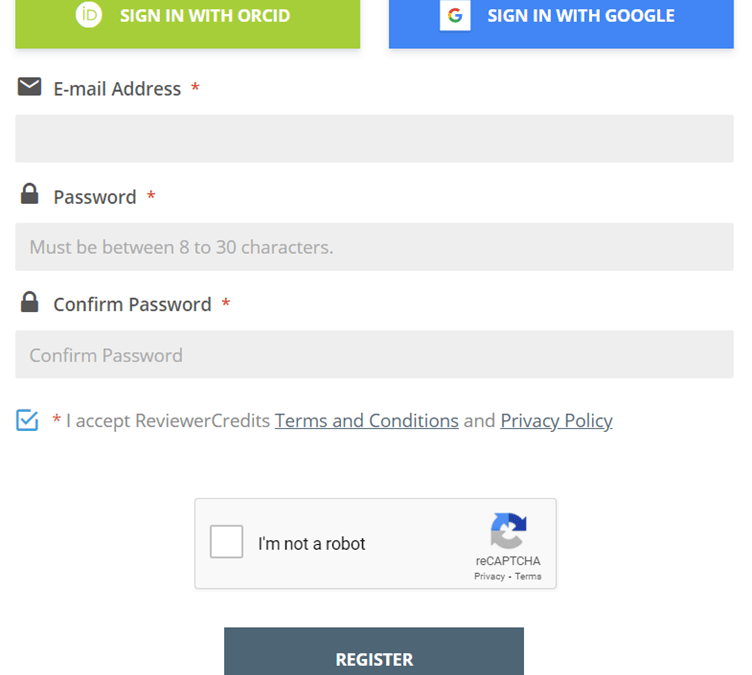
Task: Focus the E-mail Address input field
Action: click(374, 139)
